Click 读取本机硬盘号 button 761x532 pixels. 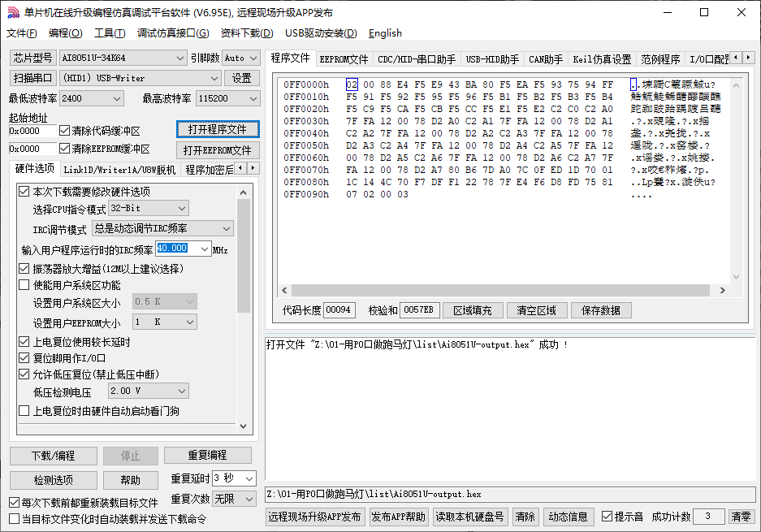pos(469,517)
